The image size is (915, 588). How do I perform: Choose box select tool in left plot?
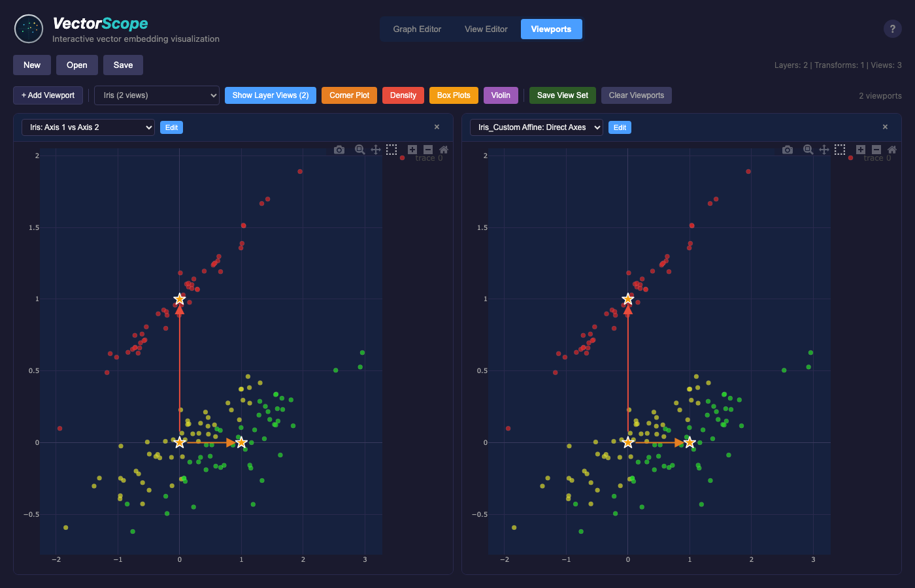391,150
